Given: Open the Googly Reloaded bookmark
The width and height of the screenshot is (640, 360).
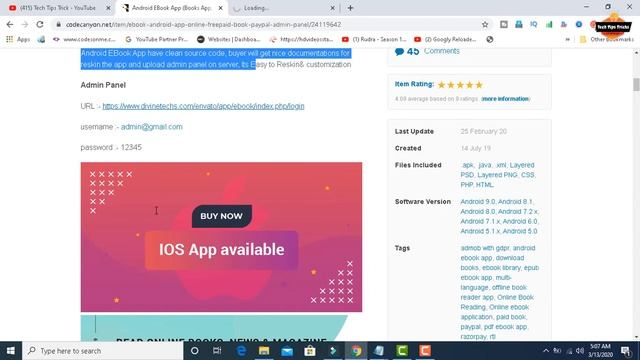Looking at the screenshot, I should 445,39.
